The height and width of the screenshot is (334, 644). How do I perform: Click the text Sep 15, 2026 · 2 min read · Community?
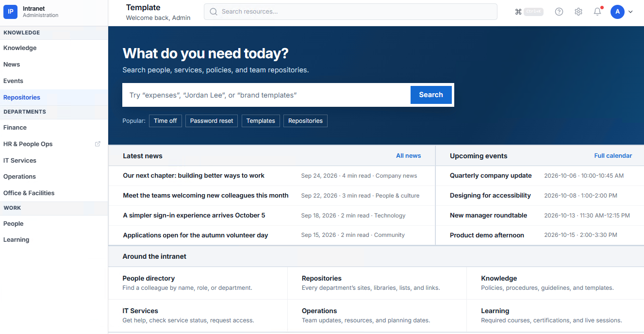[x=353, y=235]
